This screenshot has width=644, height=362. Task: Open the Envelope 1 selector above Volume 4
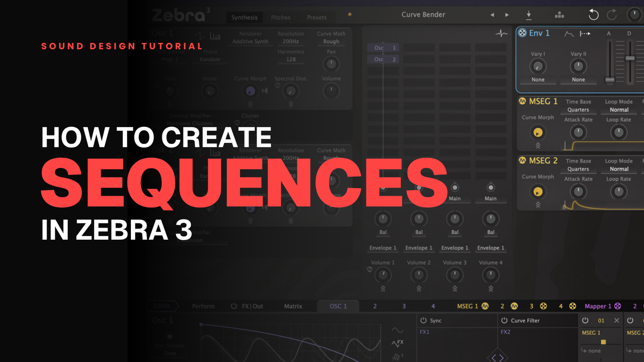coord(491,248)
